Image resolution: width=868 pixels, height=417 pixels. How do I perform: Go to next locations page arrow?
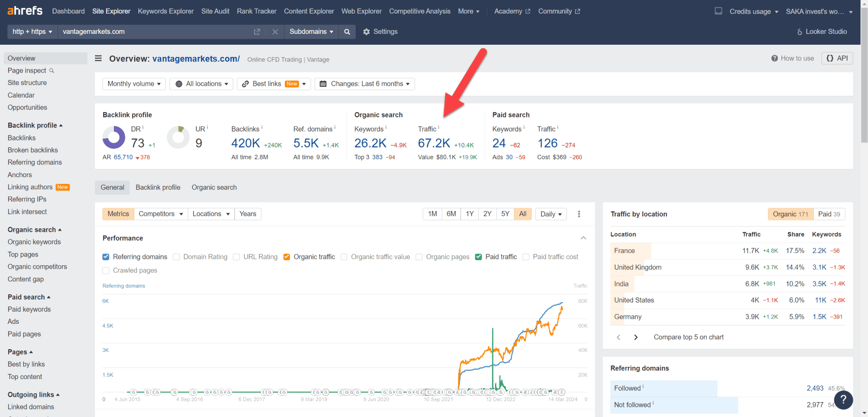point(636,337)
